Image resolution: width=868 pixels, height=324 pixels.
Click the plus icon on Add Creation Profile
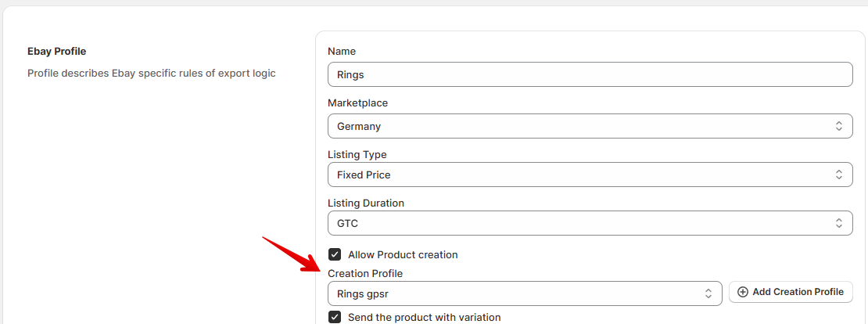click(743, 292)
